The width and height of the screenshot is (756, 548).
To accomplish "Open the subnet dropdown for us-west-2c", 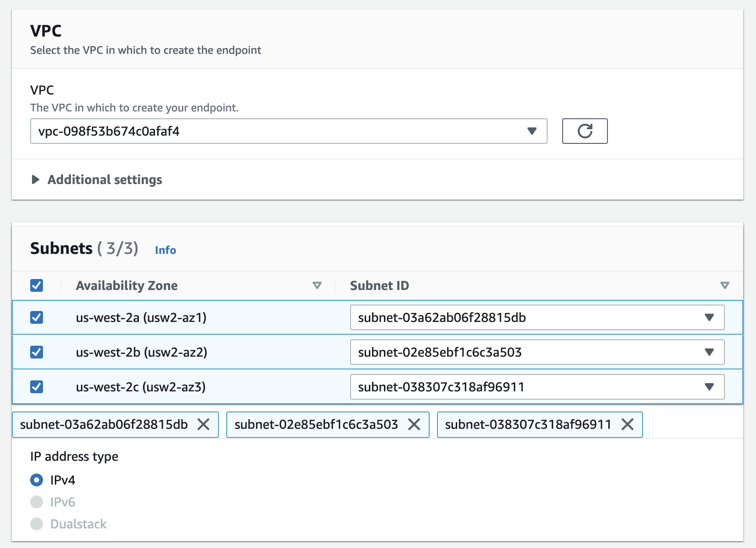I will pyautogui.click(x=709, y=387).
